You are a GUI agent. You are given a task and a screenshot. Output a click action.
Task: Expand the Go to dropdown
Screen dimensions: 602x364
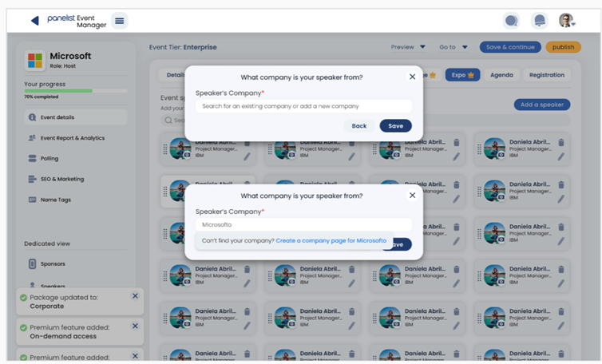[x=453, y=47]
